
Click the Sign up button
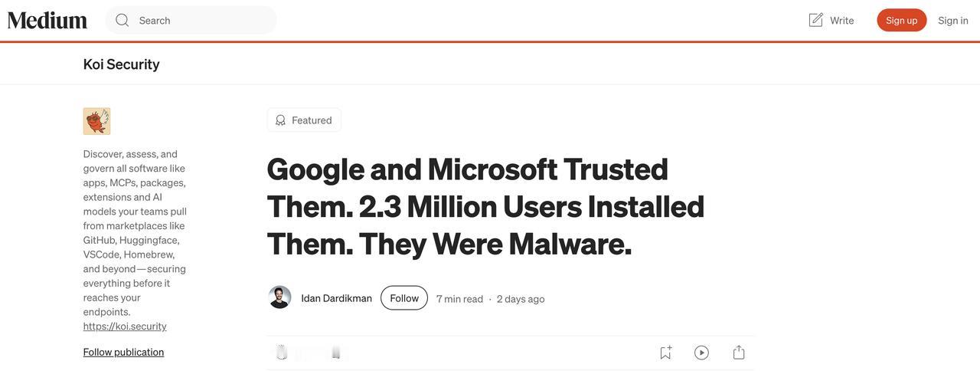(x=902, y=20)
